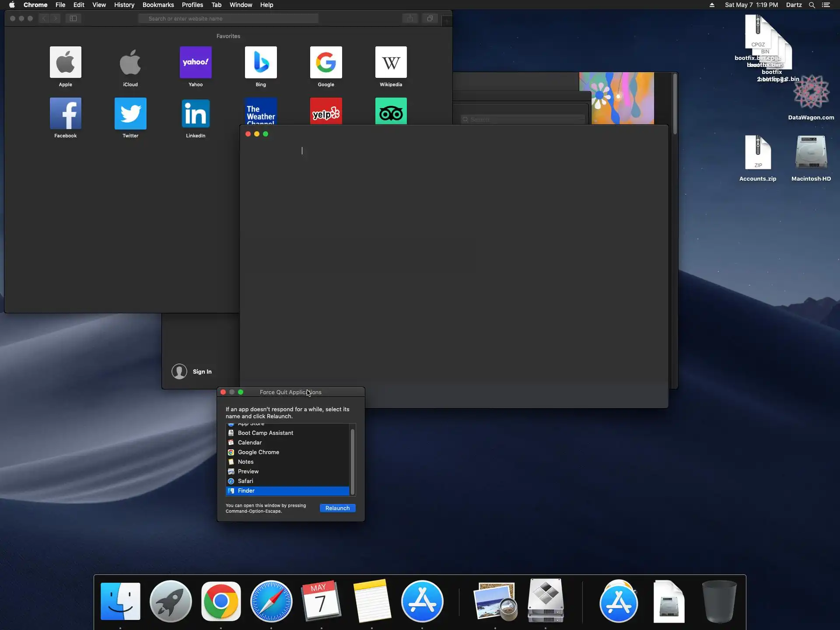Open Launchpad rocket icon in Dock
Viewport: 840px width, 630px height.
click(171, 601)
